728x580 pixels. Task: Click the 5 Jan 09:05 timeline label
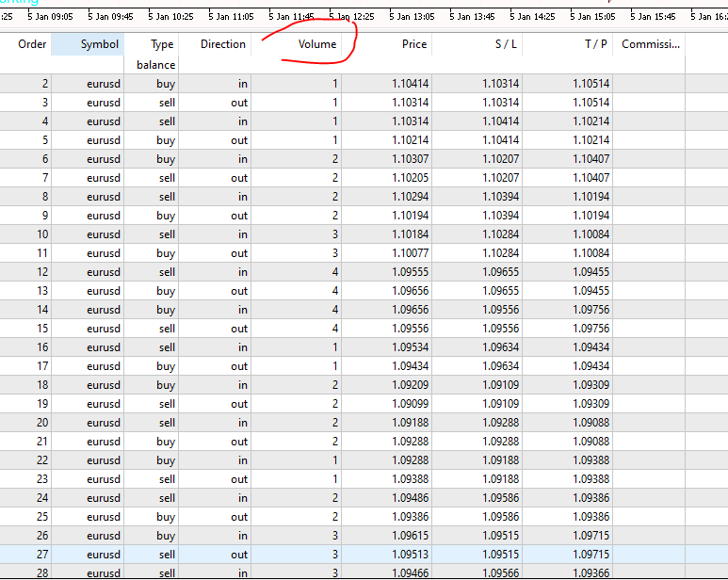tap(50, 17)
